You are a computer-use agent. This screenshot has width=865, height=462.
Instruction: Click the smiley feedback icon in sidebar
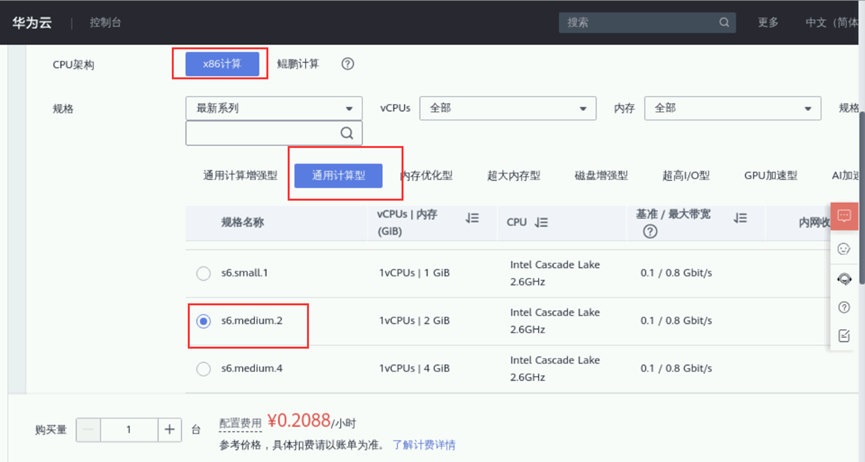844,249
